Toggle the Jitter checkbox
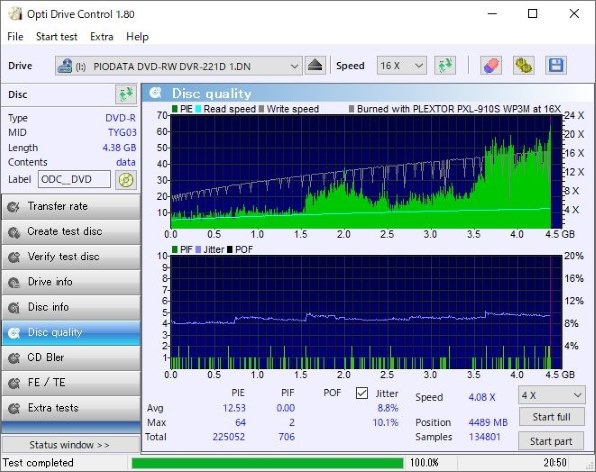This screenshot has width=596, height=472. pyautogui.click(x=362, y=393)
